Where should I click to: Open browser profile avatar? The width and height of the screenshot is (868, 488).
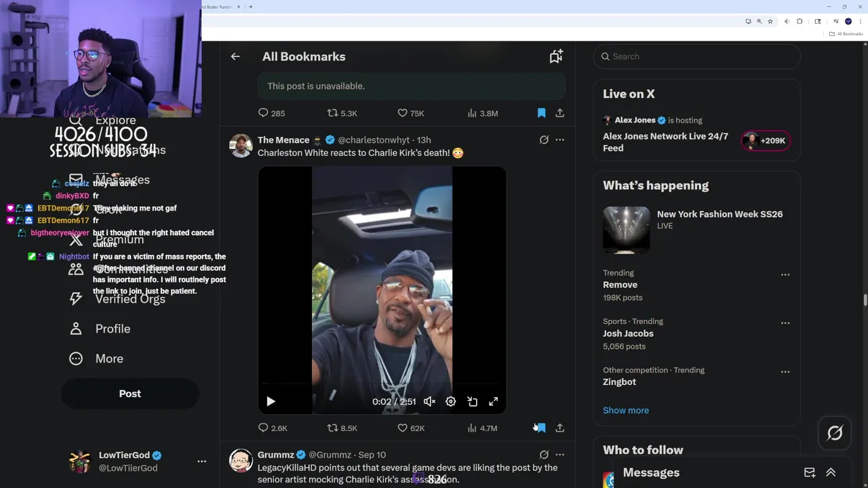(848, 21)
